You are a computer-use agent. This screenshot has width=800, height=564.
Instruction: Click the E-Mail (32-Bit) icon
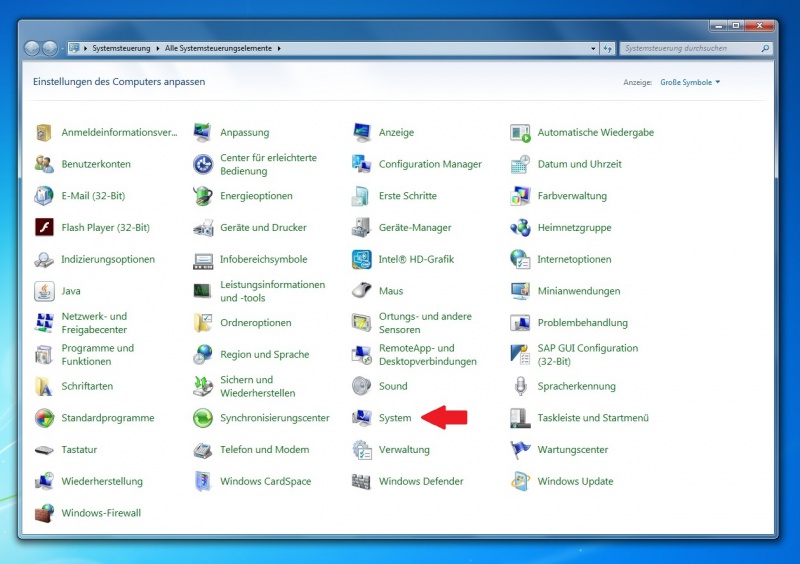44,196
